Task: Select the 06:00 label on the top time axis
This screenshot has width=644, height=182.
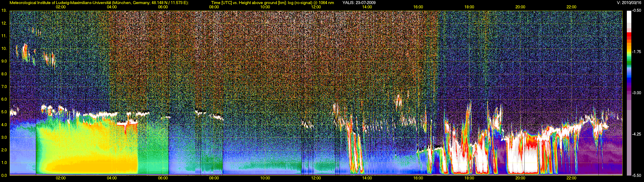Action: (163, 7)
